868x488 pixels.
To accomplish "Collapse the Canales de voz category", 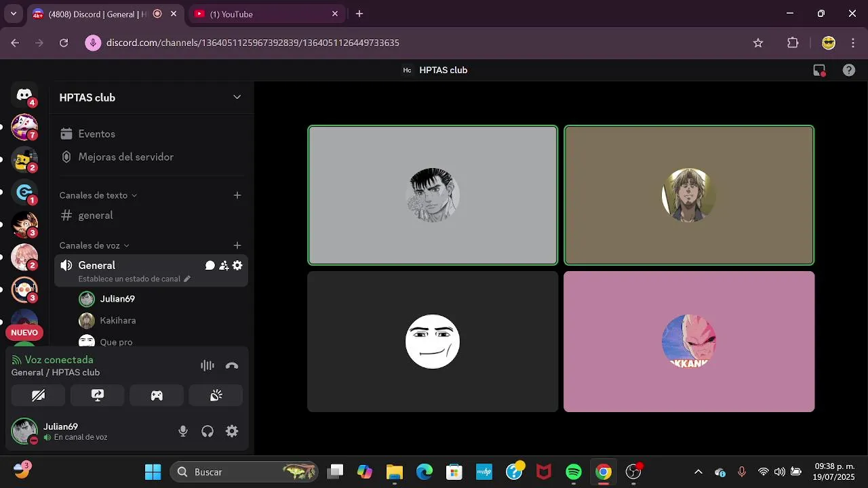I will (94, 245).
